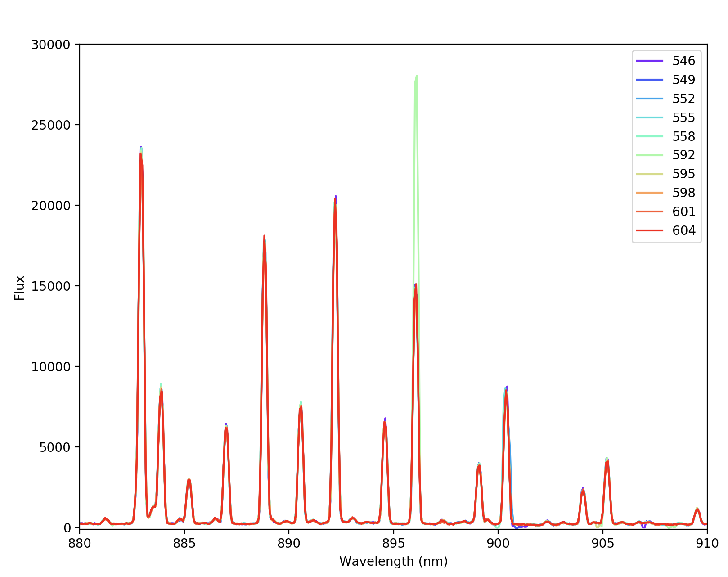Click the 592 light green legend line
This screenshot has height=577, width=728.
649,155
